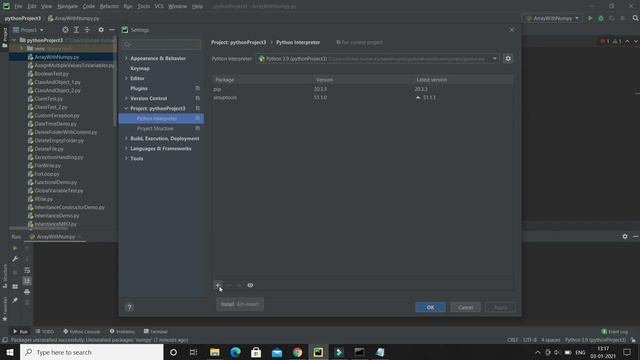
Task: Open Microsoft Edge from taskbar
Action: 236,352
